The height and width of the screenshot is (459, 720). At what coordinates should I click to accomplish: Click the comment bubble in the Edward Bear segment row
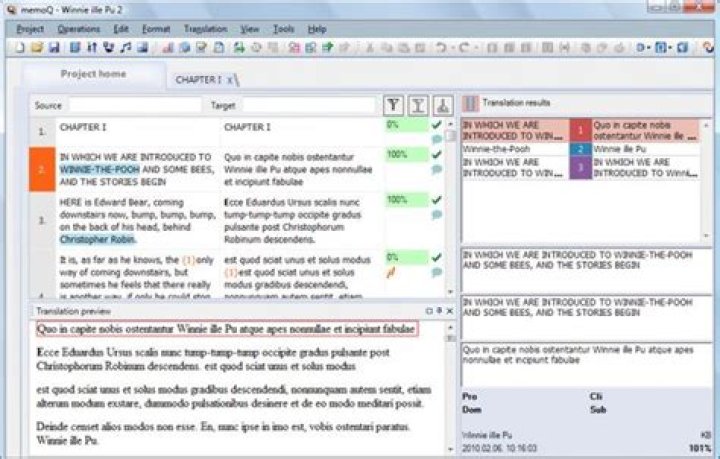tap(437, 214)
